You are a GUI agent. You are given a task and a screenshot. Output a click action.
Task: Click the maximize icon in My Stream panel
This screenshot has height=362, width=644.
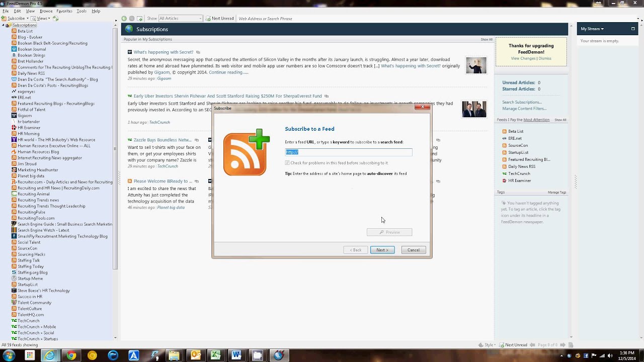click(x=633, y=29)
